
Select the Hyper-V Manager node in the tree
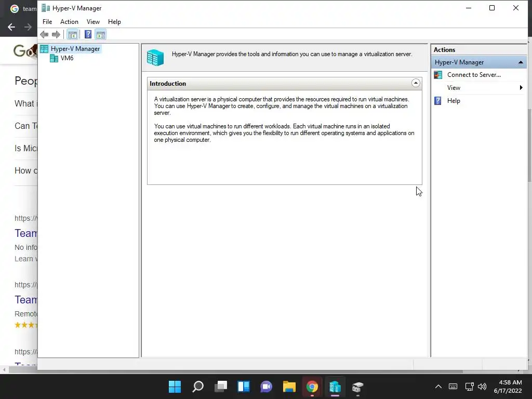[x=75, y=49]
